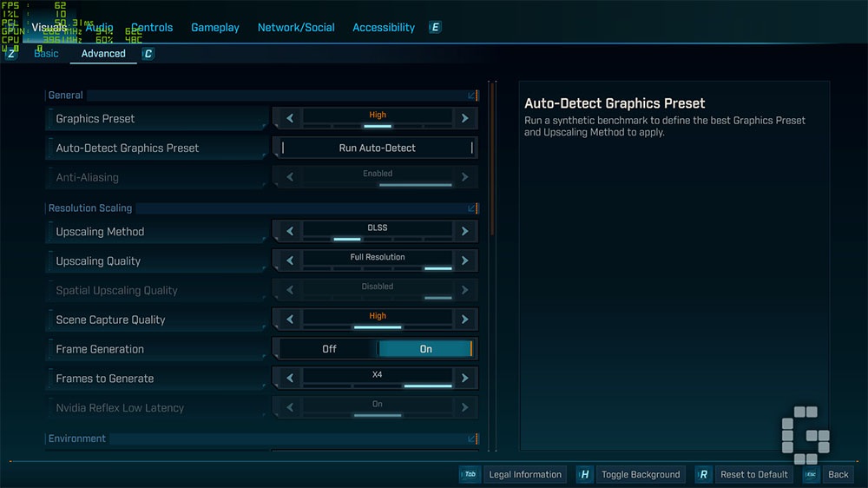Collapse the Resolution Scaling section

(x=471, y=208)
